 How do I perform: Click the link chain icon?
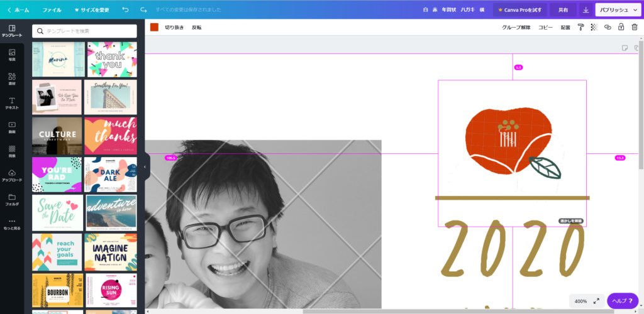tap(608, 28)
